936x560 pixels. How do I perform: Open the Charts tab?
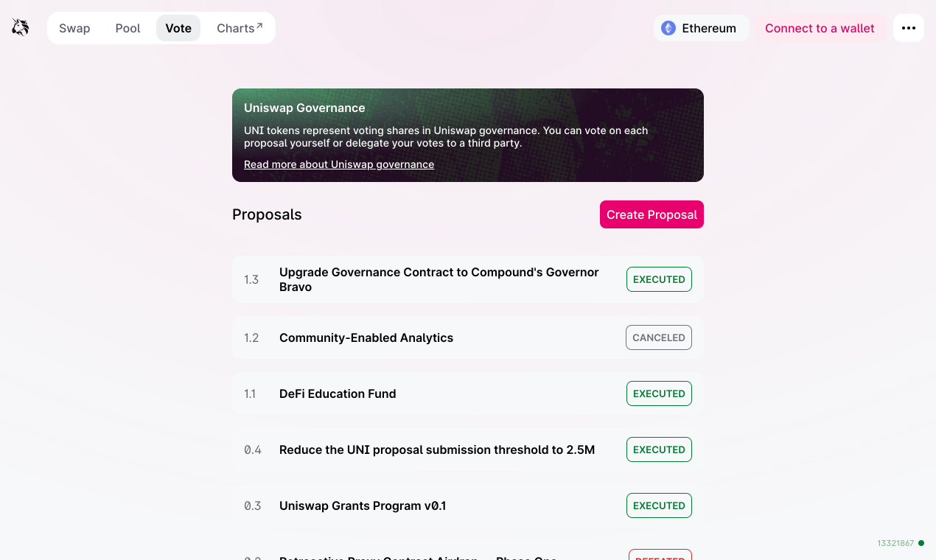pos(234,28)
